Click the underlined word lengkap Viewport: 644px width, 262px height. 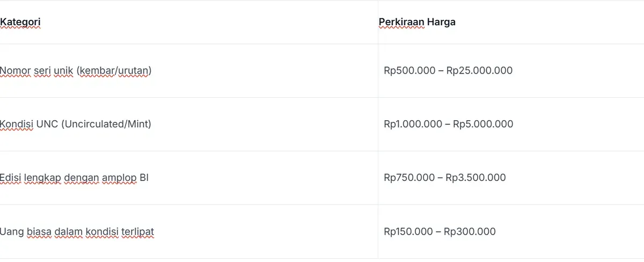click(x=42, y=178)
